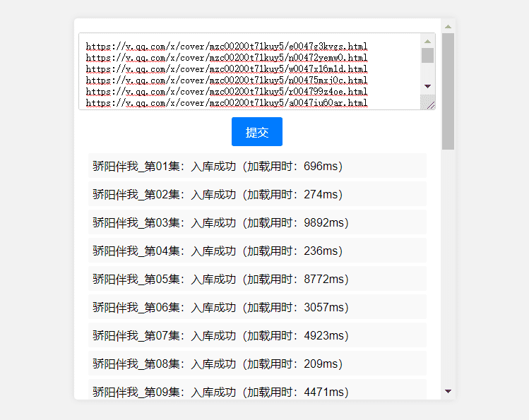Click the page vertical scrollbar thumb
The image size is (529, 420).
tap(448, 91)
